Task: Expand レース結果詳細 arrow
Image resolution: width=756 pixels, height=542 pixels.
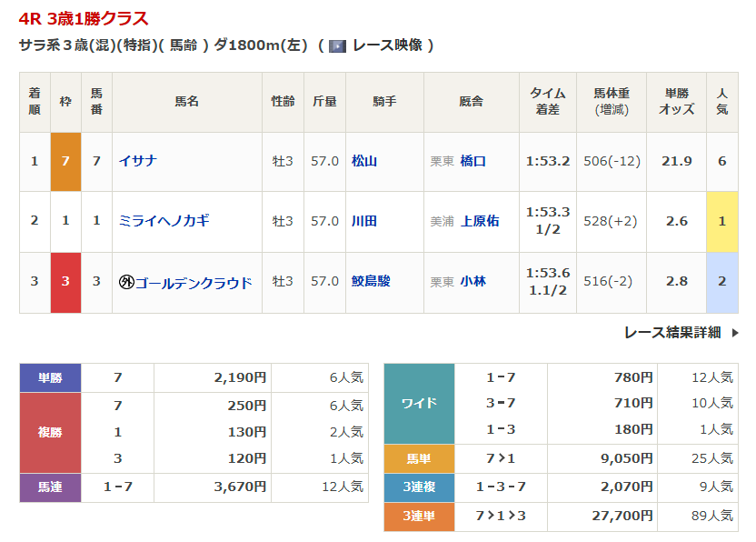Action: coord(735,333)
